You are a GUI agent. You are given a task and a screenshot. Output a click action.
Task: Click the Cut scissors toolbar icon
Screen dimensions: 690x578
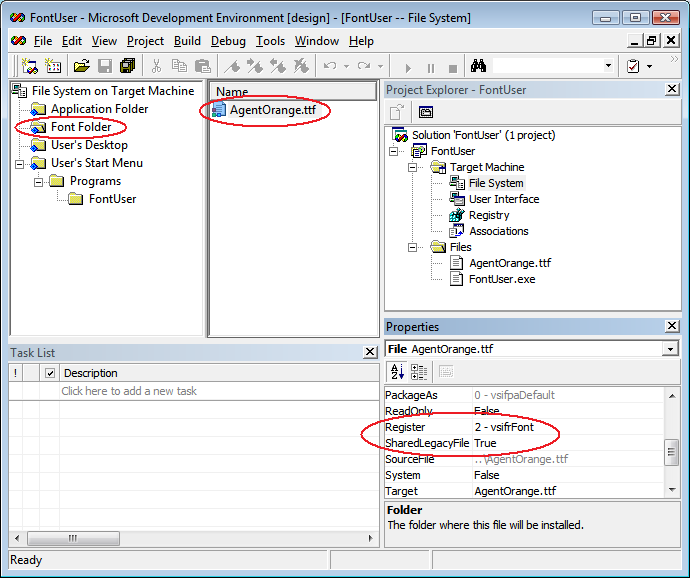(x=156, y=66)
